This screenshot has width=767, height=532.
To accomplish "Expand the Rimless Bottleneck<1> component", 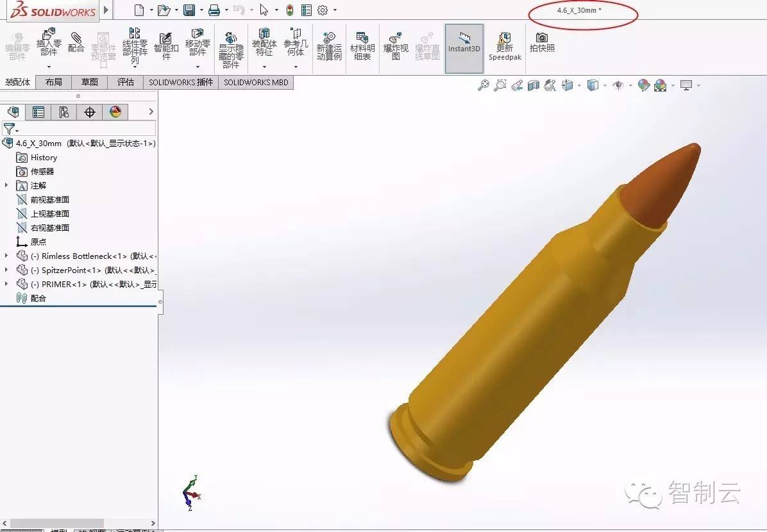I will tap(6, 256).
